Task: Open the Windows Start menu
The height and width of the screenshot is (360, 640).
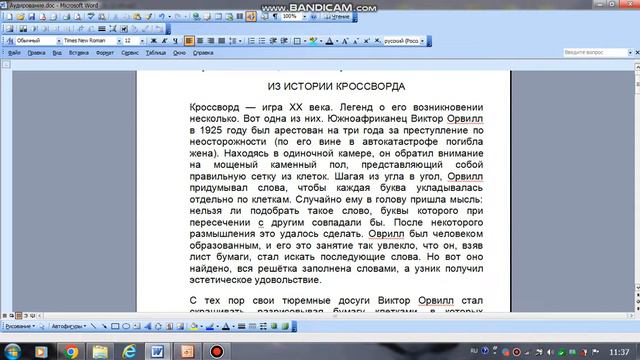Action: [x=12, y=351]
